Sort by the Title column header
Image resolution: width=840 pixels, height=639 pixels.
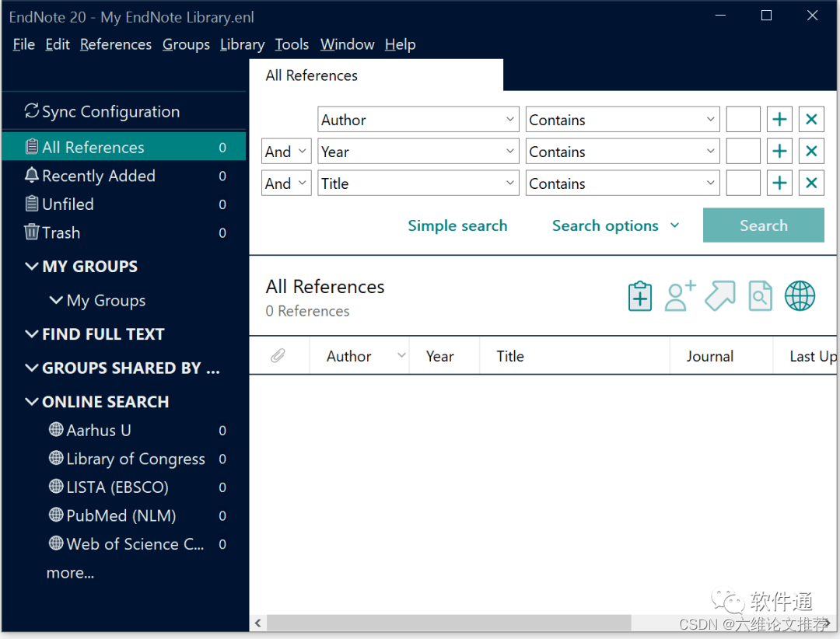point(510,356)
